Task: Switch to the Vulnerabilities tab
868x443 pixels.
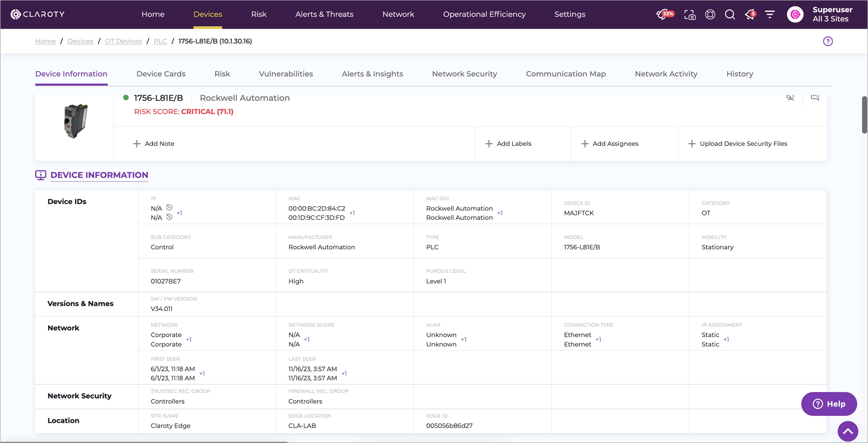Action: tap(286, 74)
